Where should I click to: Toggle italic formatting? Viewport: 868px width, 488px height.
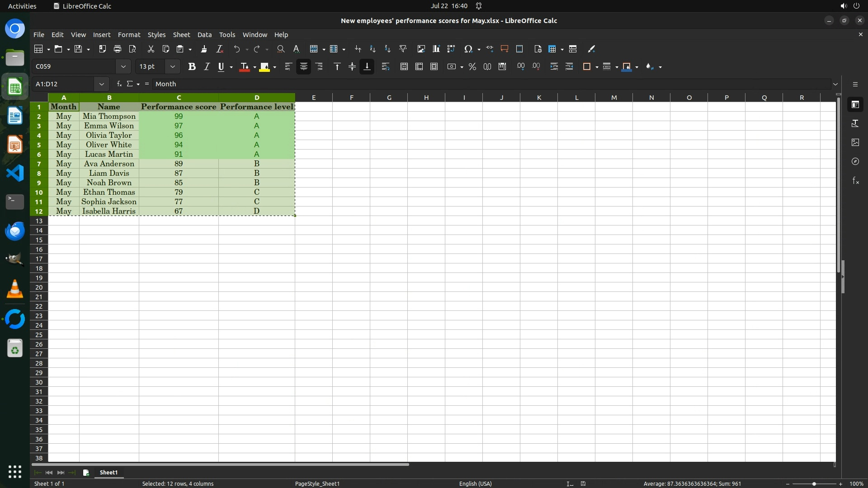(207, 66)
